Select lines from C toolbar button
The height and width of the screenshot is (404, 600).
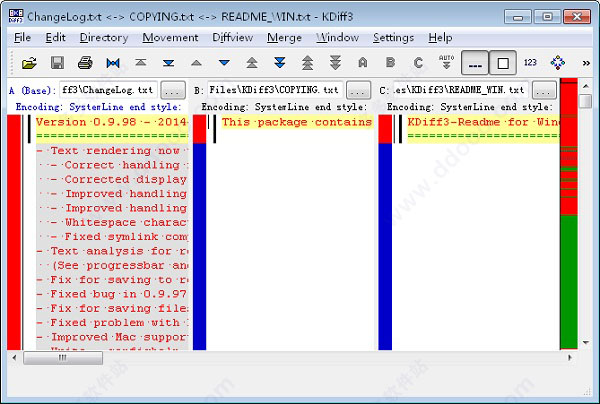click(x=418, y=62)
